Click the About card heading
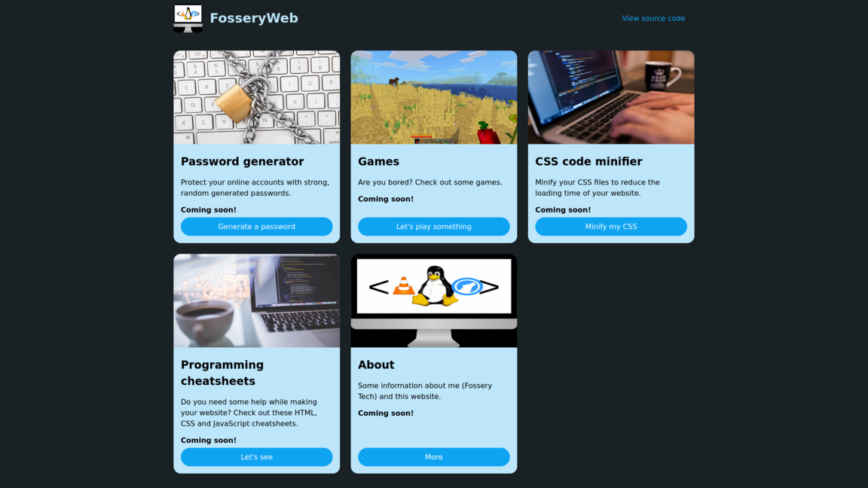This screenshot has height=488, width=868. pos(377,364)
